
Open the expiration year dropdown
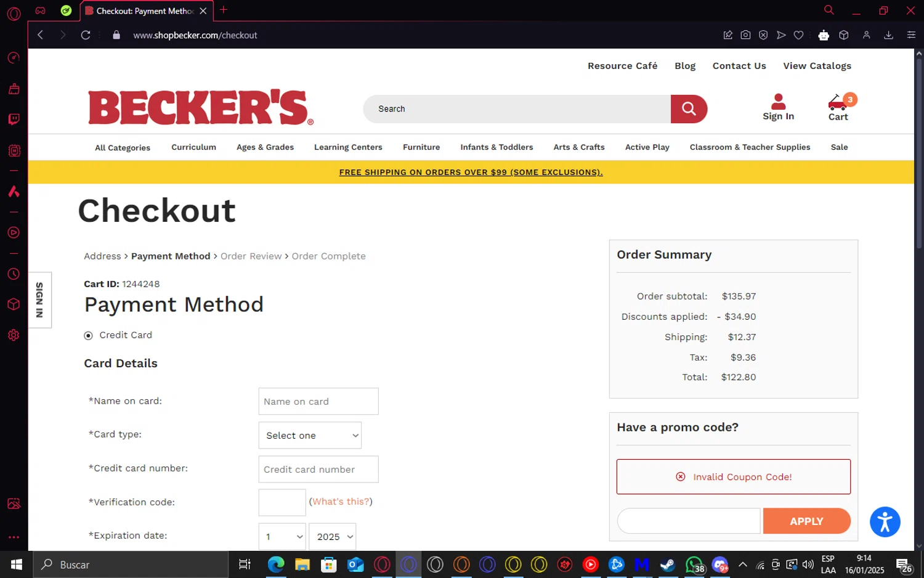(333, 537)
